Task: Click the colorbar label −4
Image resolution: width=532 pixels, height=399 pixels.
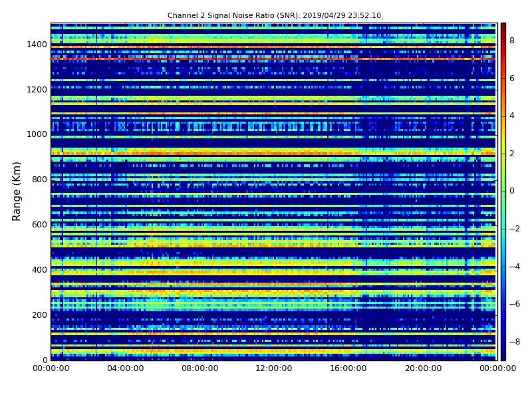Action: coord(515,267)
